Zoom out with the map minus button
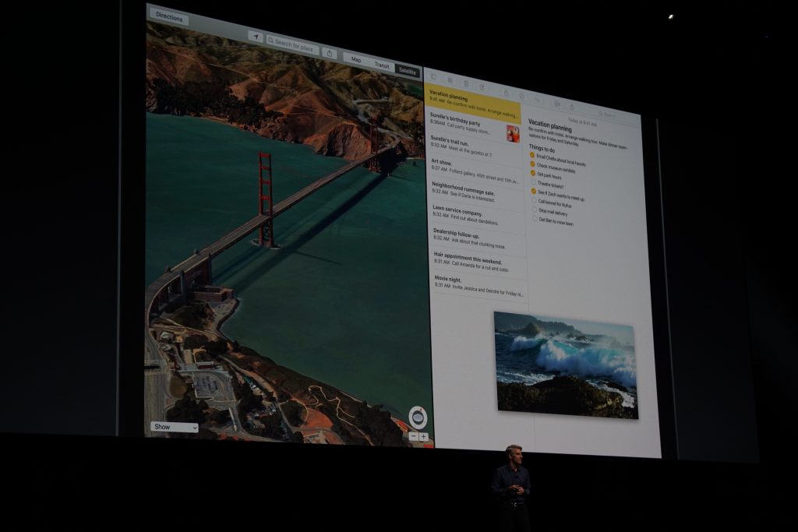This screenshot has width=798, height=532. tap(414, 436)
